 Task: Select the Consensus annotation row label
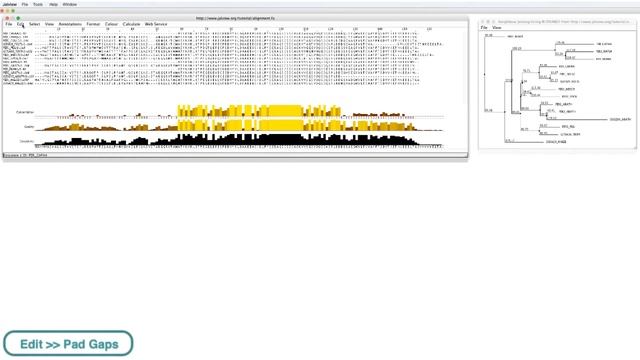click(27, 141)
